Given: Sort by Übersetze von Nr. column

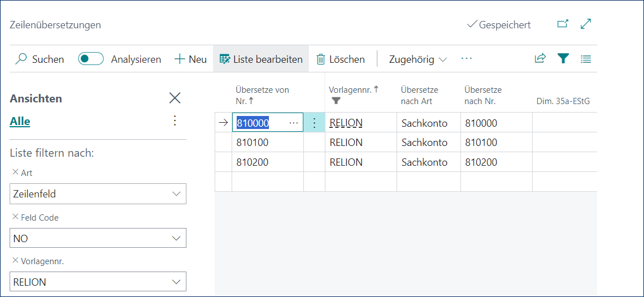Looking at the screenshot, I should (x=263, y=96).
